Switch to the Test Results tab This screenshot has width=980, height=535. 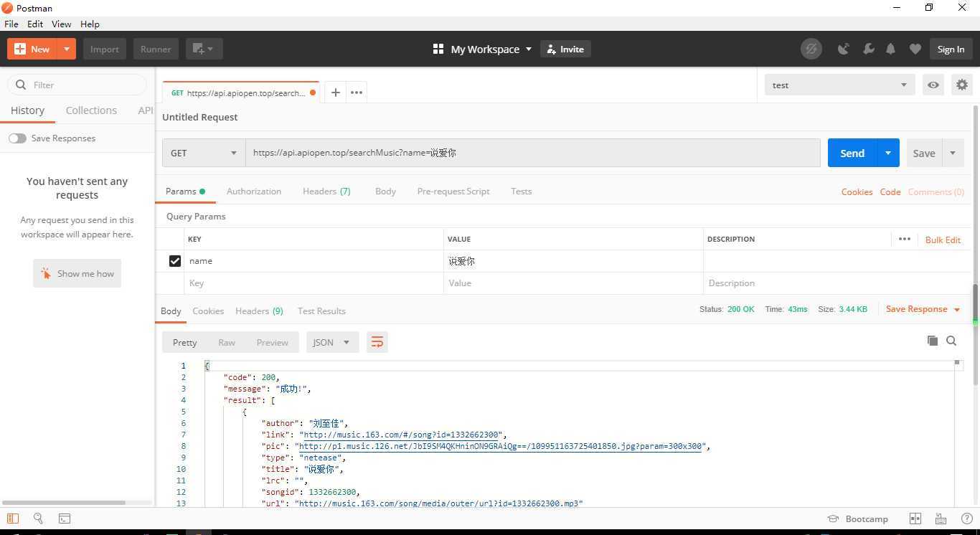coord(321,311)
